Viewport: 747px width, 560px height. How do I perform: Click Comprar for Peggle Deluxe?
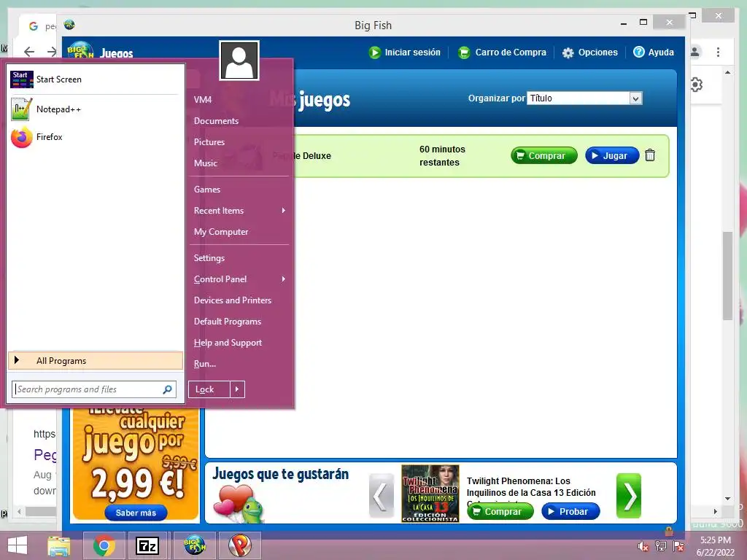tap(544, 155)
